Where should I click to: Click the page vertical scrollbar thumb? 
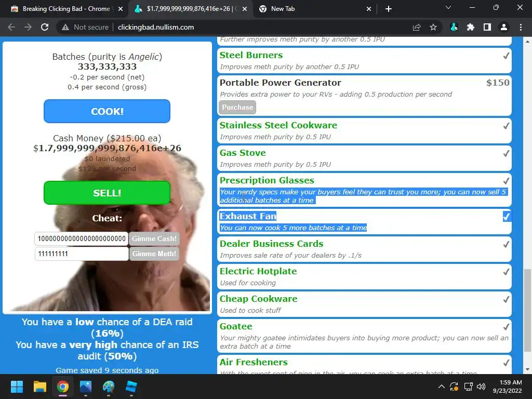point(527,311)
